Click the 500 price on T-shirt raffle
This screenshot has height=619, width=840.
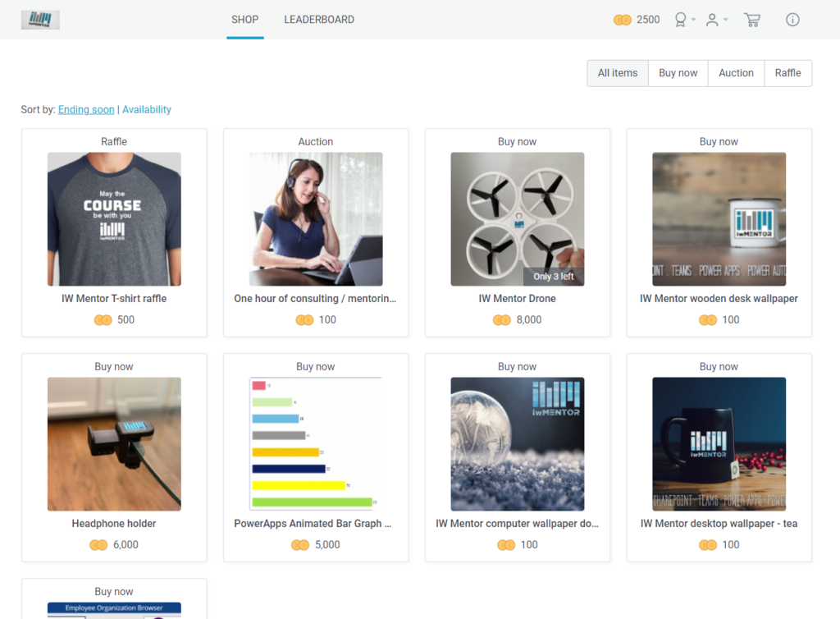126,320
